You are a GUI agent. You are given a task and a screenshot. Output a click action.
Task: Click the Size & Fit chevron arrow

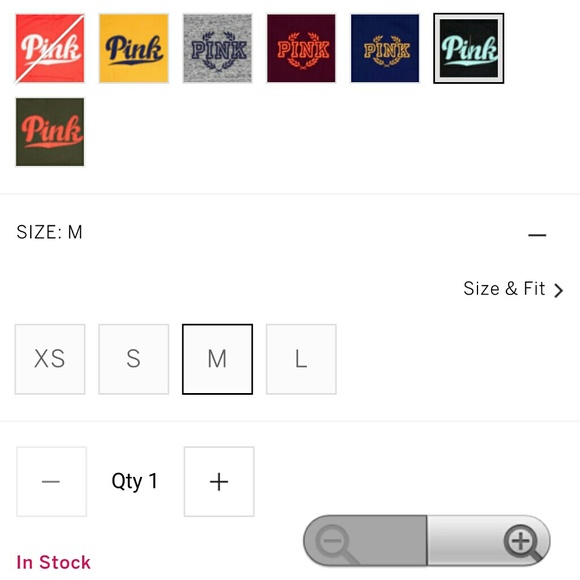[x=558, y=290]
